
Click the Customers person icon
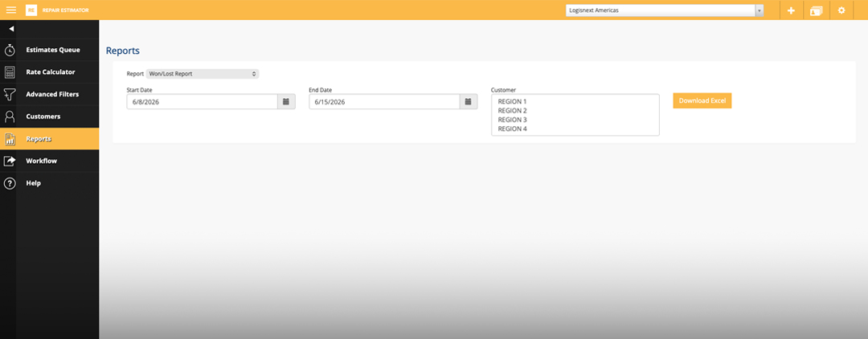point(10,116)
